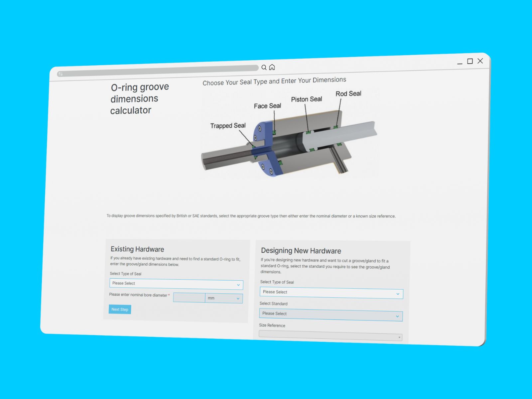532x399 pixels.
Task: Click the search icon in the browser toolbar
Action: click(264, 67)
